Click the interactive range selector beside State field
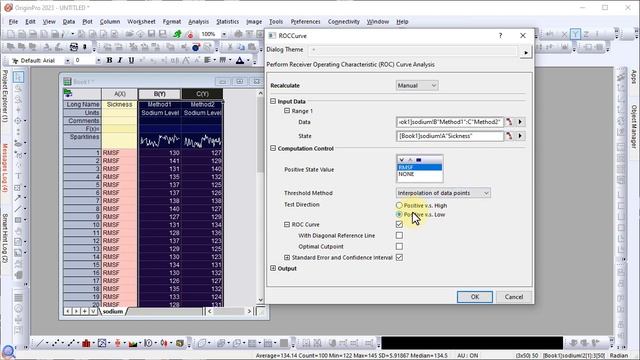 point(509,136)
